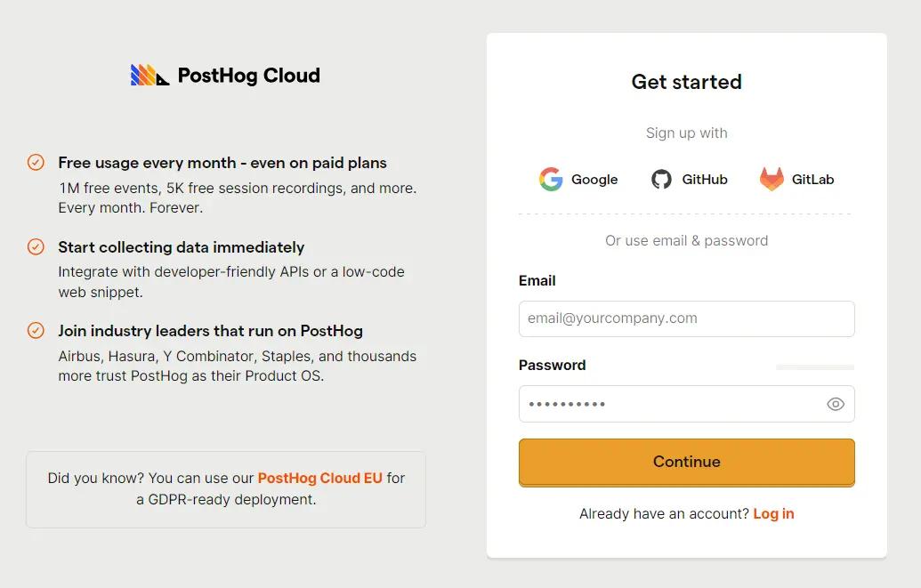Open the Log in link
This screenshot has width=921, height=588.
pyautogui.click(x=773, y=514)
